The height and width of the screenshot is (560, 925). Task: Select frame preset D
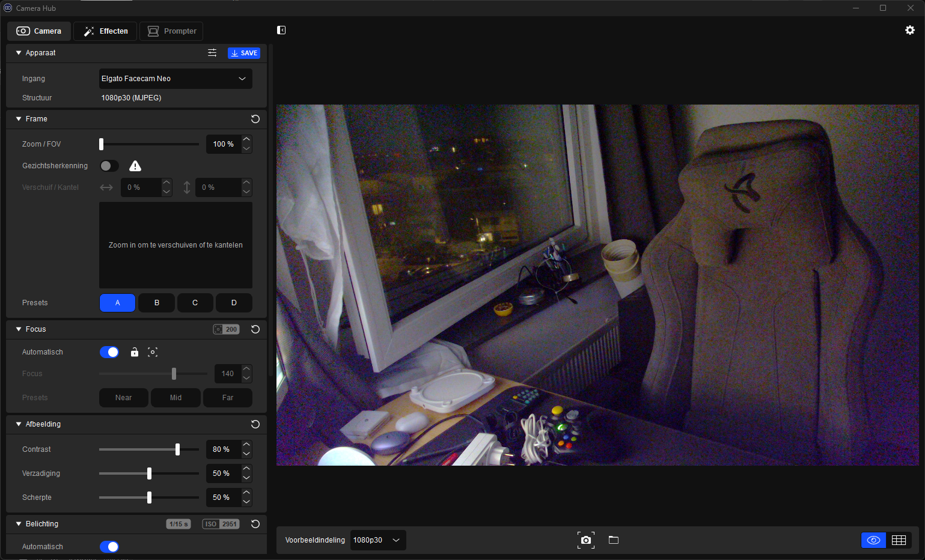(234, 303)
